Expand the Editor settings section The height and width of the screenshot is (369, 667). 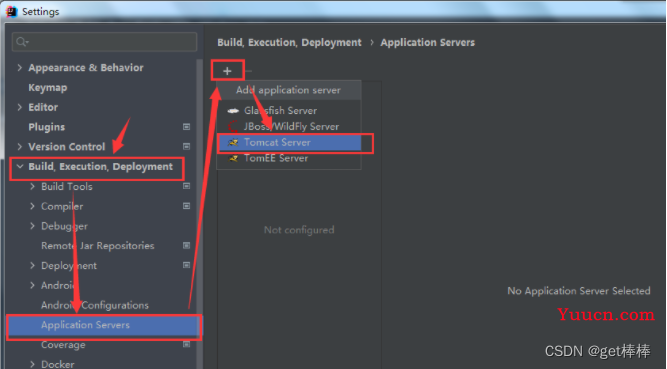(x=20, y=107)
